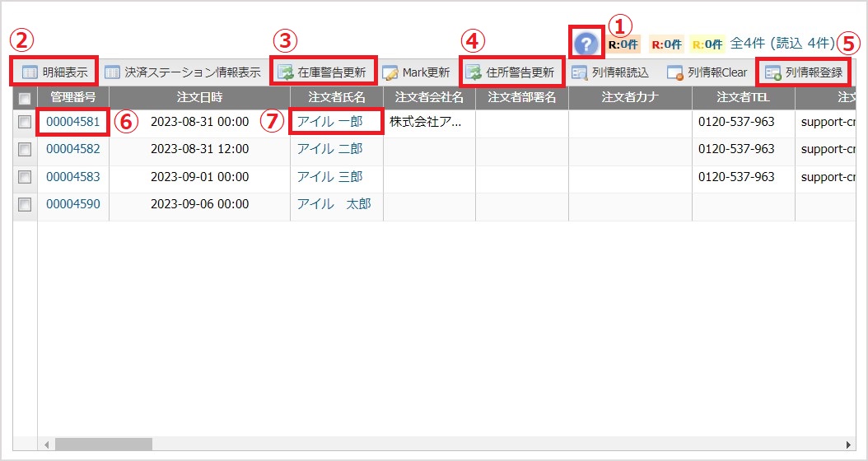This screenshot has height=461, width=868.
Task: Click 決済ステーション情報表示 button
Action: click(183, 72)
